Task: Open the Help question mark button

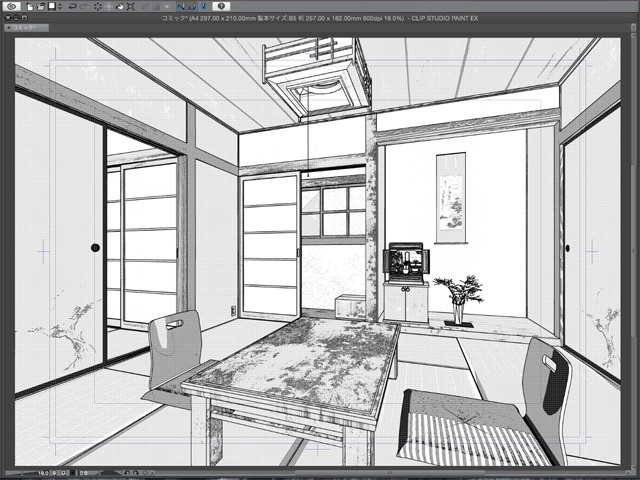Action: pyautogui.click(x=221, y=6)
